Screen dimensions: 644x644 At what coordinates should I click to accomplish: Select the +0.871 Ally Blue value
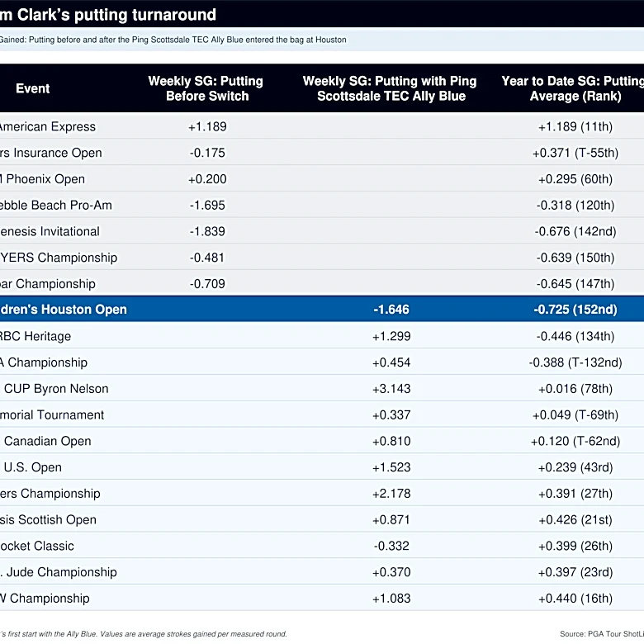391,520
